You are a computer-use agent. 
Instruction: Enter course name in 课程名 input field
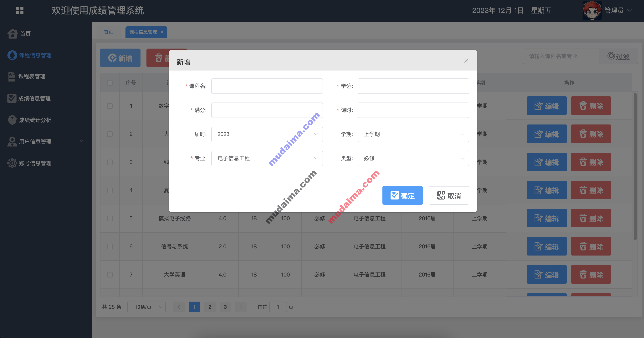pos(267,86)
